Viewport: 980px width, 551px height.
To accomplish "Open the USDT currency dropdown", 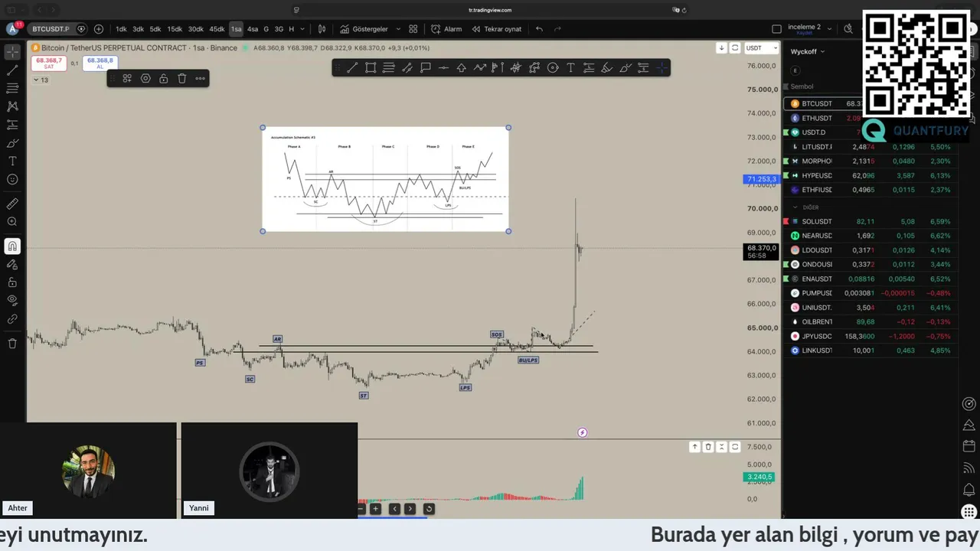I will (761, 47).
